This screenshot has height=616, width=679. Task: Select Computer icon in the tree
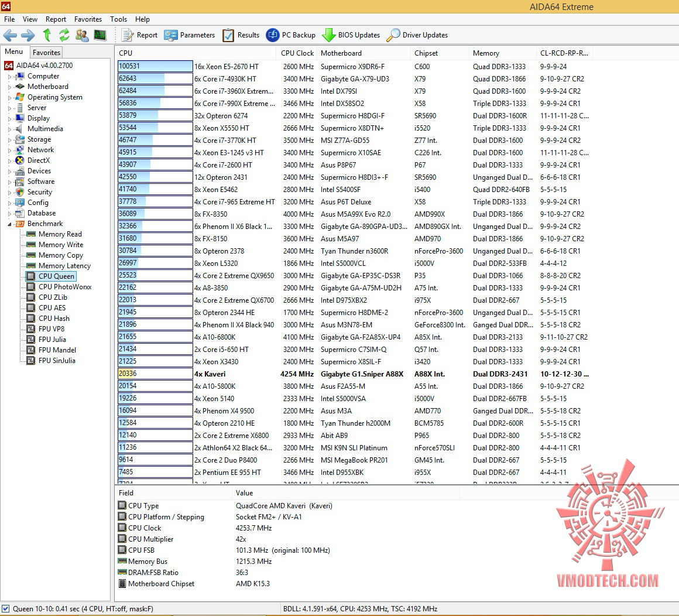click(19, 76)
